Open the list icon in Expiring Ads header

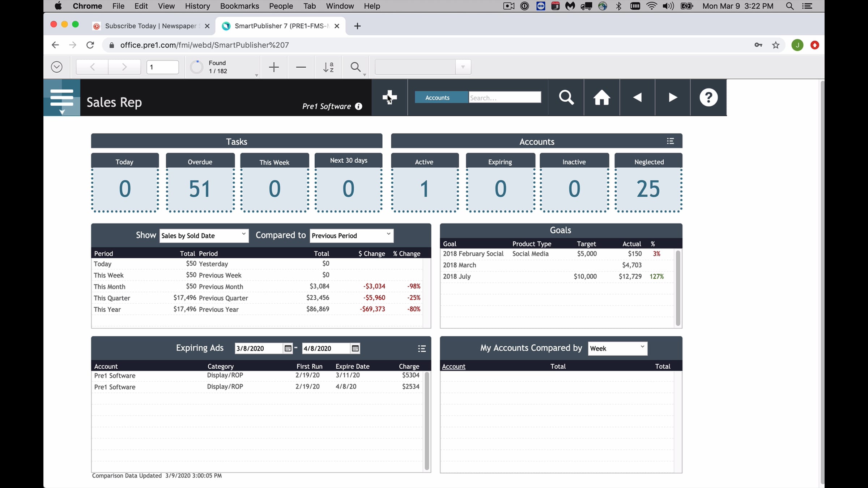click(x=422, y=348)
